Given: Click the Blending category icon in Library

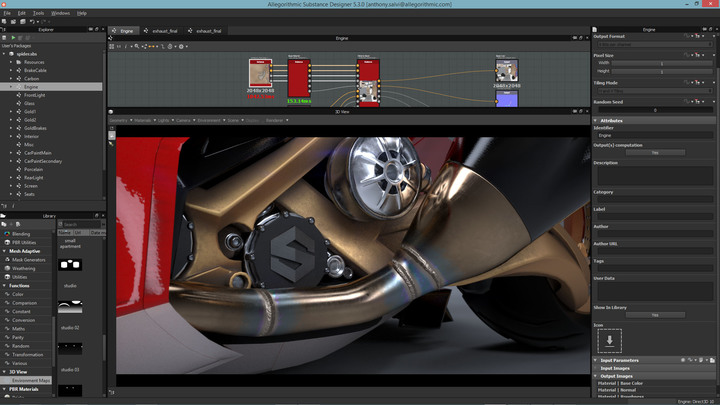Looking at the screenshot, I should coord(7,234).
